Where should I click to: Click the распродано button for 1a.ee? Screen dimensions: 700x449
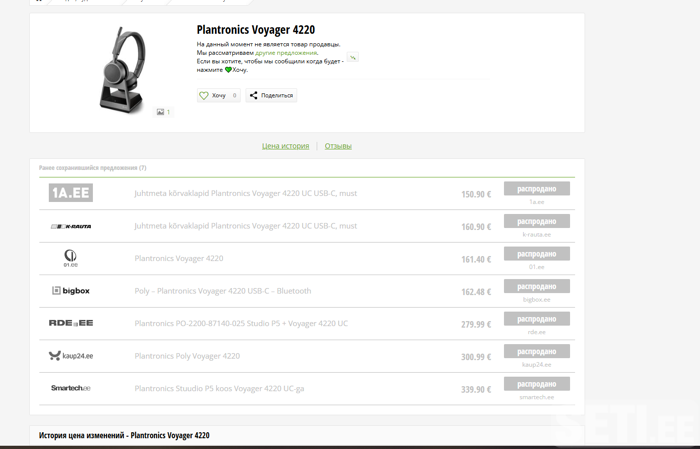click(537, 189)
